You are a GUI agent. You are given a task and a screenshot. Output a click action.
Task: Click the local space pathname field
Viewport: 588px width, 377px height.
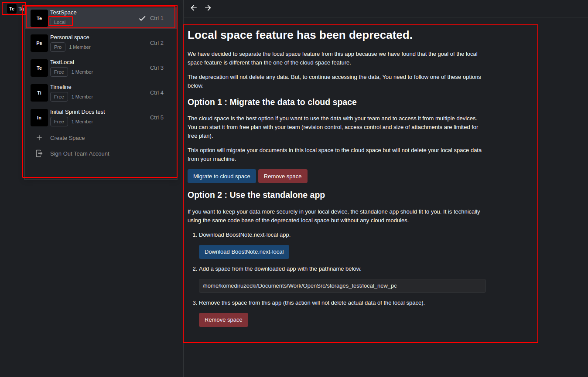tap(342, 286)
